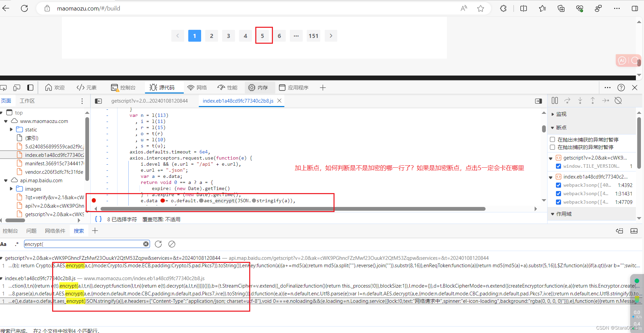Hide the navigator pane toggle icon
644x333 pixels.
point(99,101)
